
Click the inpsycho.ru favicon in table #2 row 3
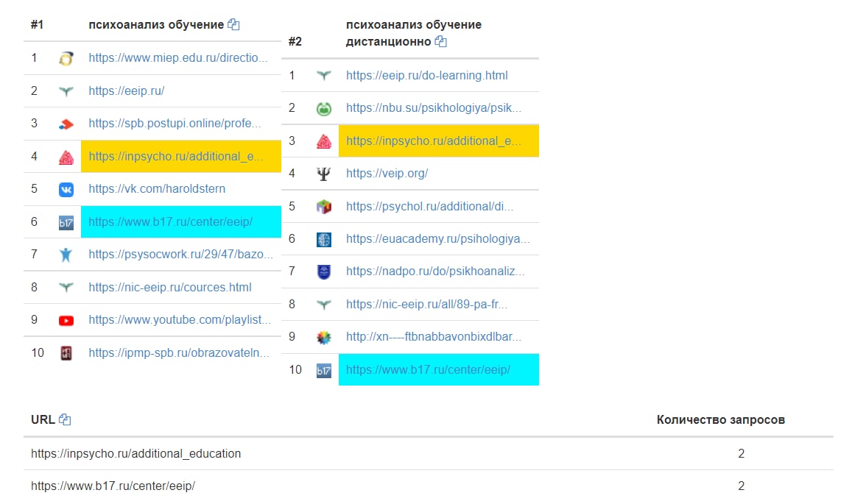coord(323,141)
